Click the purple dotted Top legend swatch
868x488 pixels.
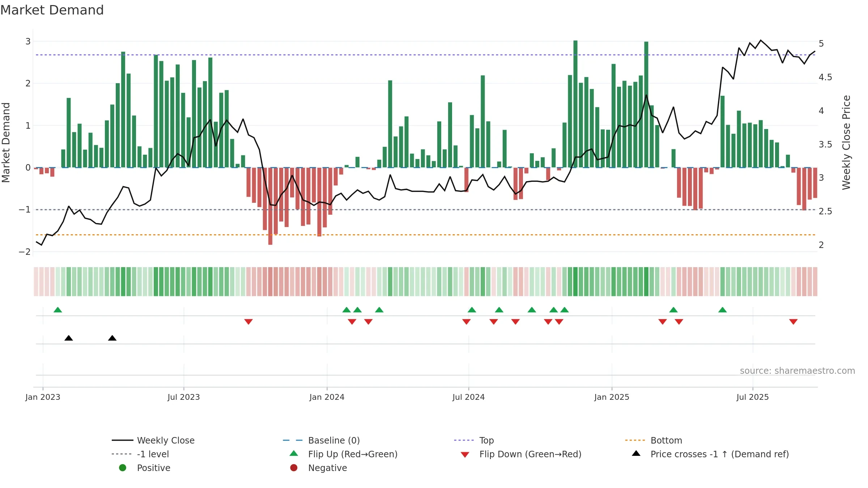(464, 440)
